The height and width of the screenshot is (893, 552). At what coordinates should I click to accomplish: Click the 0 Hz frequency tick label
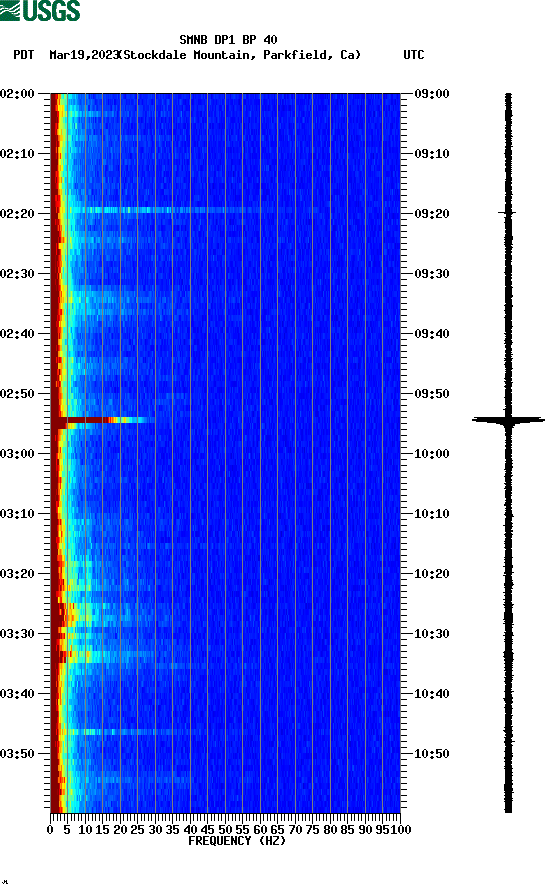pos(50,830)
